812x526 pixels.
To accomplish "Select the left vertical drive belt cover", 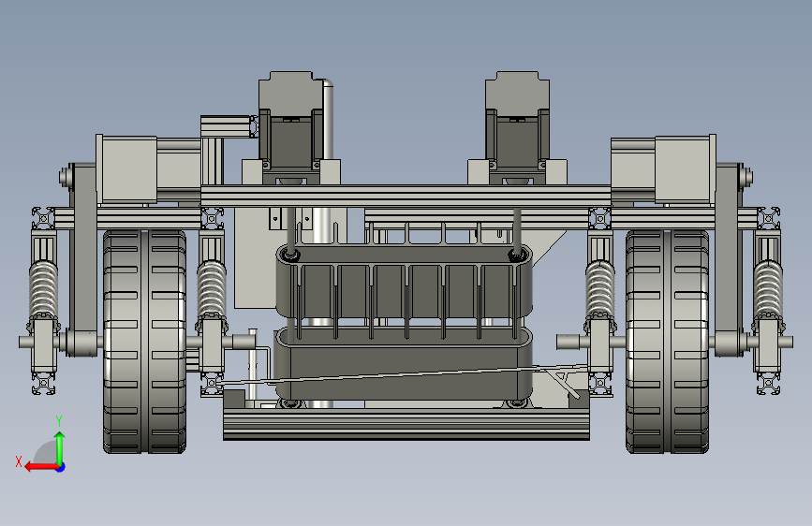I will coord(82,259).
